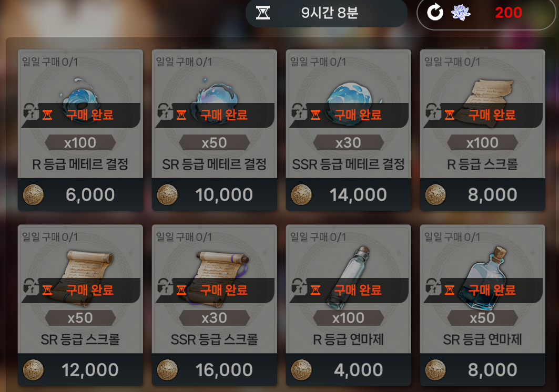Click the x50 quantity badge on SR 등급 연마제
The height and width of the screenshot is (392, 559).
tap(482, 318)
